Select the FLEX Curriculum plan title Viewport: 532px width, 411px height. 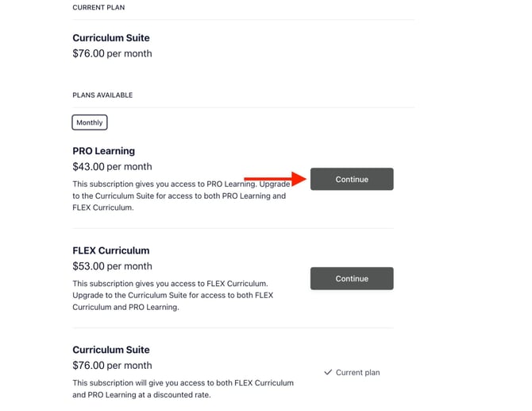click(110, 250)
